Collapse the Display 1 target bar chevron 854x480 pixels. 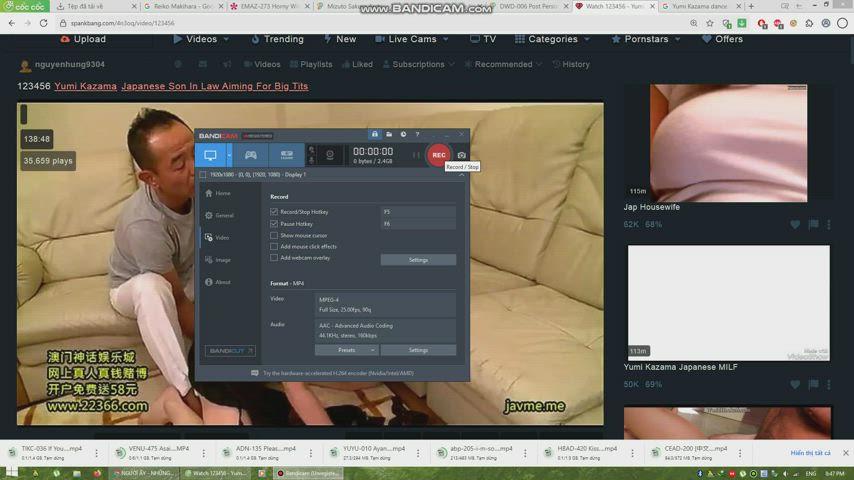tap(461, 175)
